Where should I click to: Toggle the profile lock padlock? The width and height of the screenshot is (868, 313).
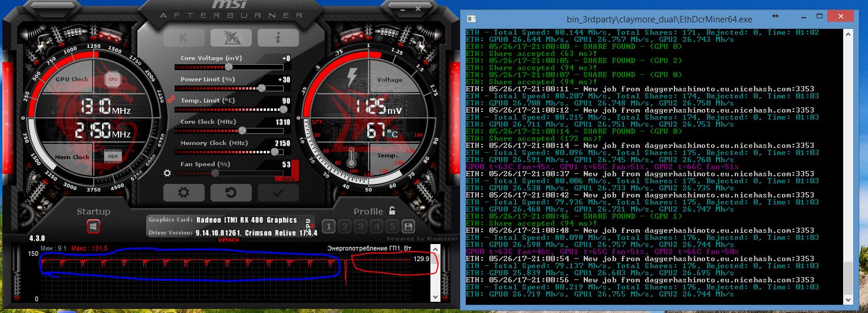[392, 210]
